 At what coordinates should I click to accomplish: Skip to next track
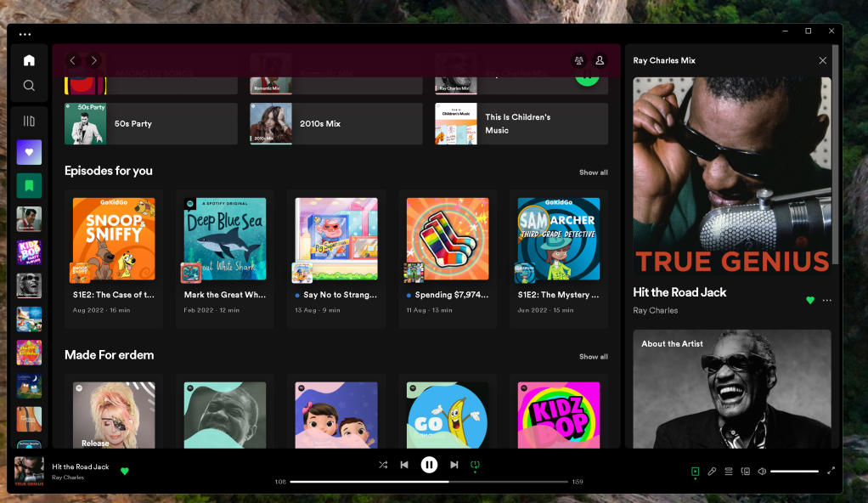pos(454,465)
